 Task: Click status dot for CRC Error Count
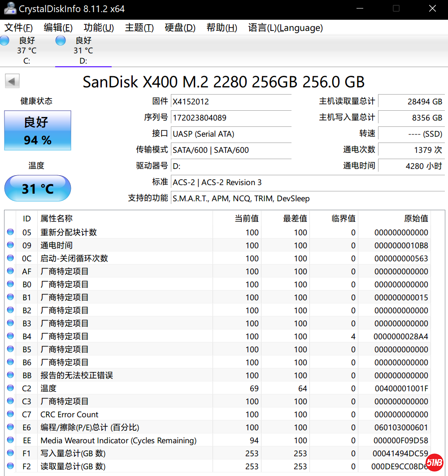(10, 414)
